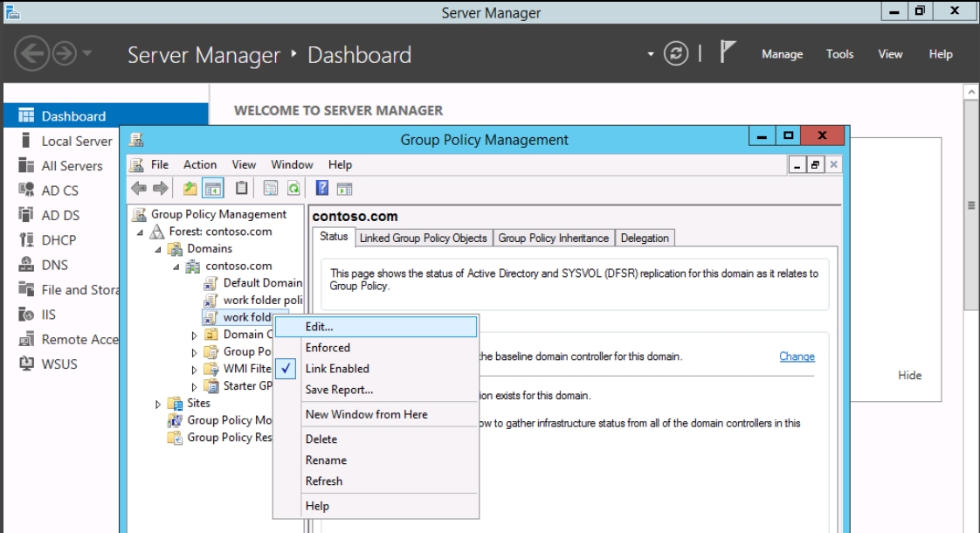Open the notifications flag
This screenshot has width=980, height=533.
pos(727,52)
